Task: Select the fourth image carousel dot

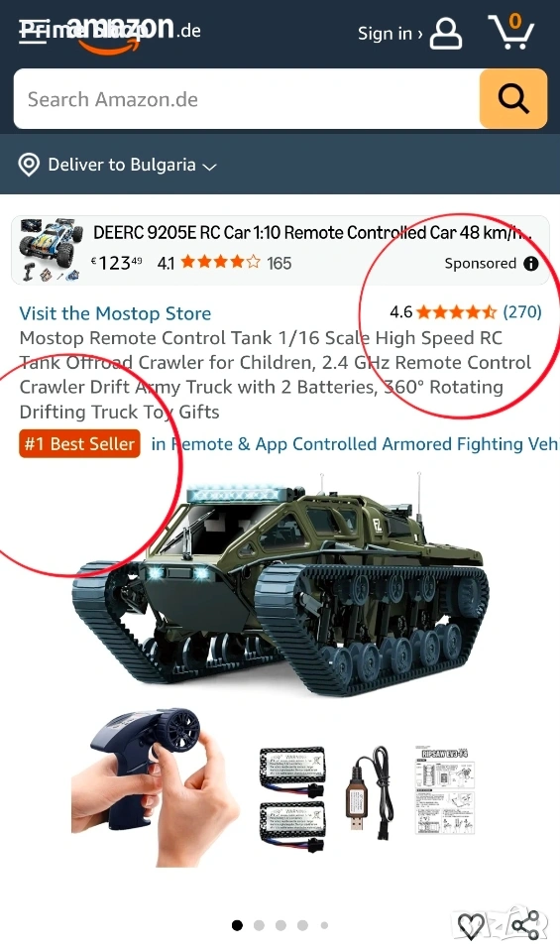Action: 302,925
